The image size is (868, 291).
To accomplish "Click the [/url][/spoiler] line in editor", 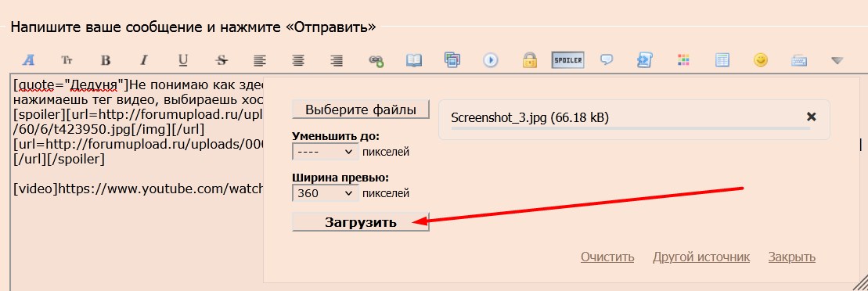I will 59,160.
